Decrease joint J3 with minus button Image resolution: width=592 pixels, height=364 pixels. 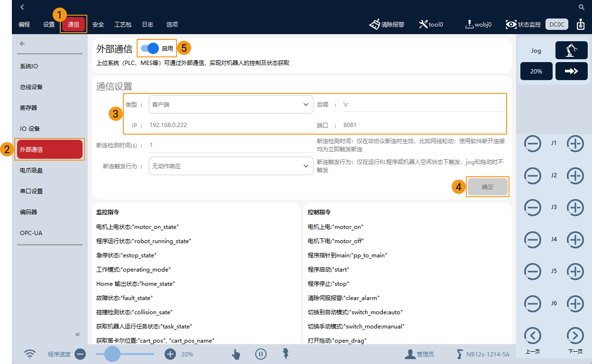click(x=533, y=207)
